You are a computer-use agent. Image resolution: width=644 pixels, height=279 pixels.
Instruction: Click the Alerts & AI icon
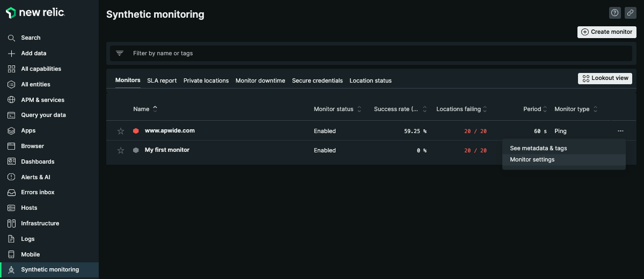point(11,177)
